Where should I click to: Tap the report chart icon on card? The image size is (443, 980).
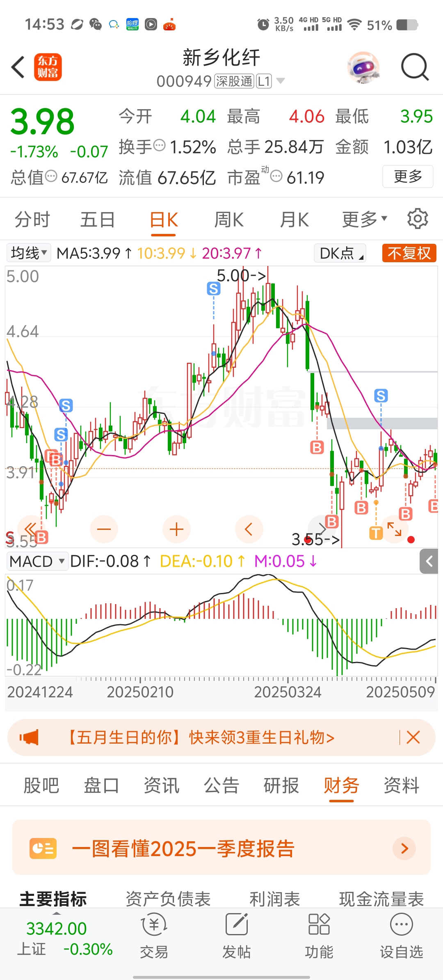click(x=43, y=848)
